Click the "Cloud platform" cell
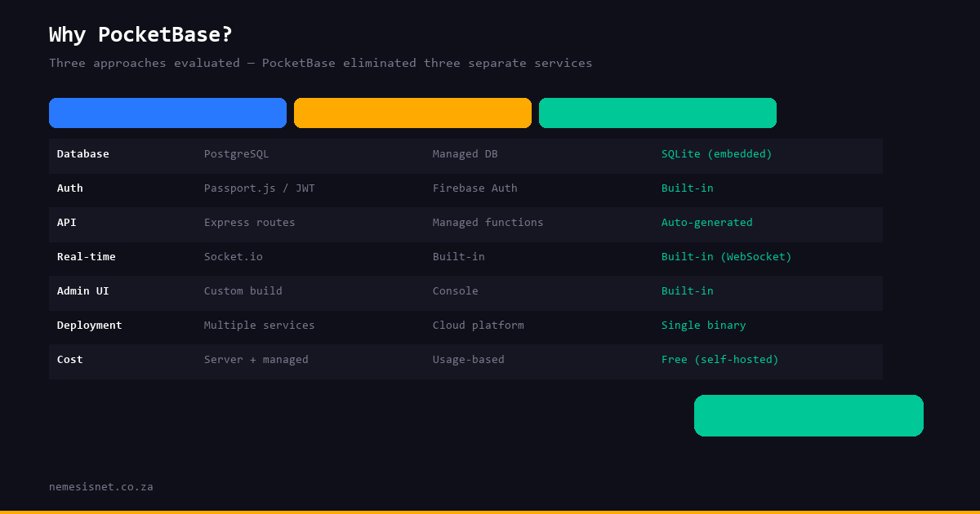 pos(479,325)
